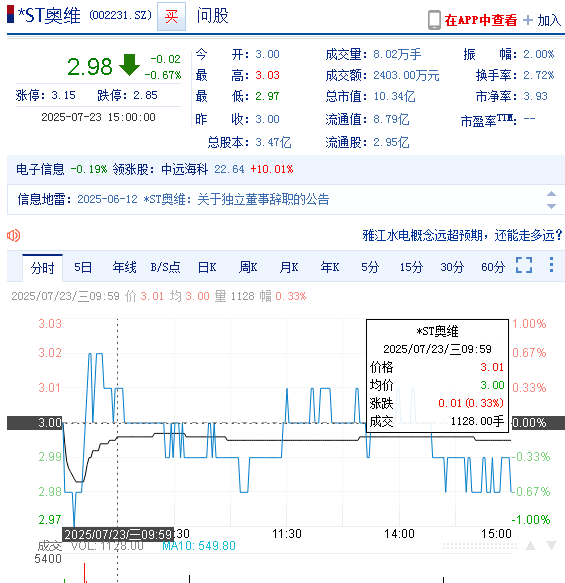
Task: Click the chart tooltip box for 09:59
Action: 438,376
